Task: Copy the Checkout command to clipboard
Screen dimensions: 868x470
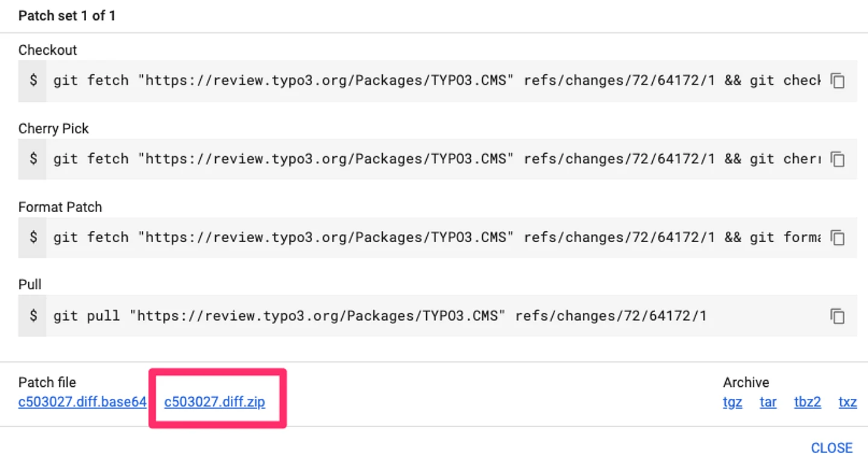Action: (x=837, y=81)
